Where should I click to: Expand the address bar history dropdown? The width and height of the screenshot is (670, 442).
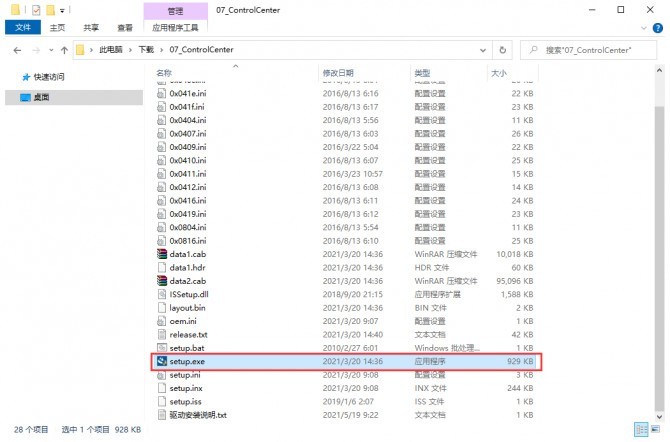tap(483, 50)
